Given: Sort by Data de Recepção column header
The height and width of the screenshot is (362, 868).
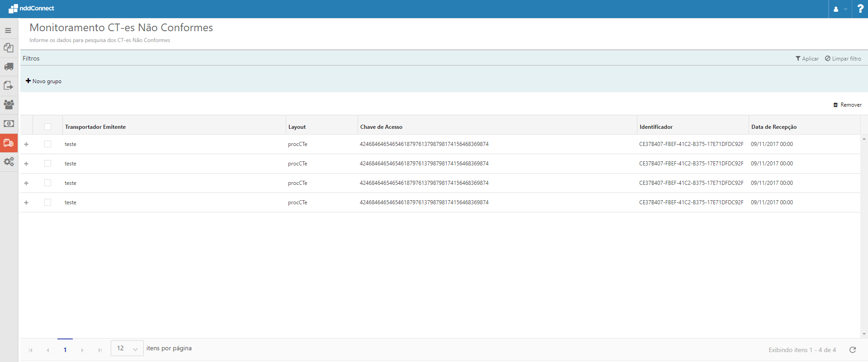Looking at the screenshot, I should [774, 127].
